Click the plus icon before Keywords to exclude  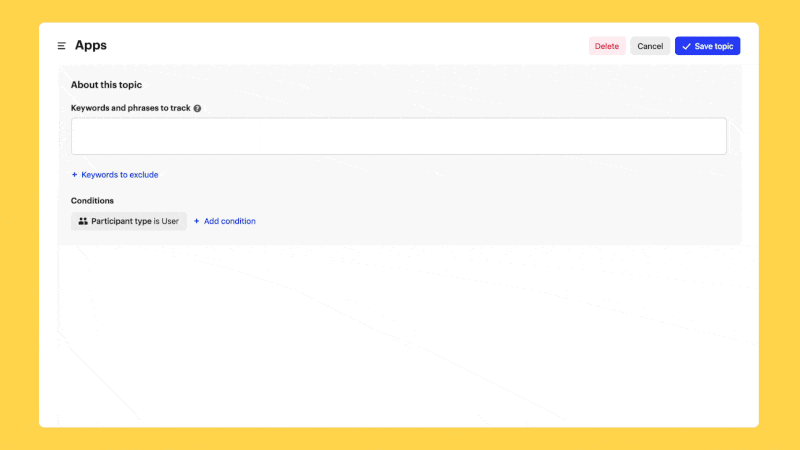pyautogui.click(x=74, y=175)
